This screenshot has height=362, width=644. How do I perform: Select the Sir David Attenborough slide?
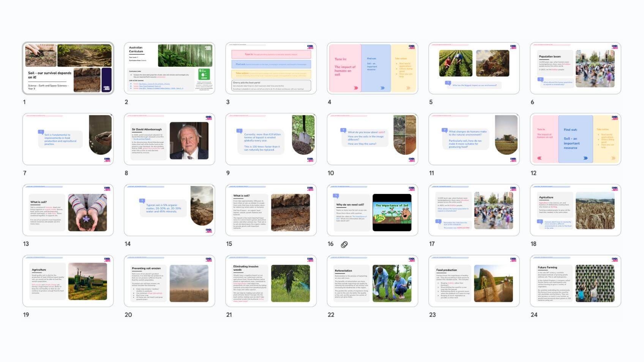click(x=169, y=139)
